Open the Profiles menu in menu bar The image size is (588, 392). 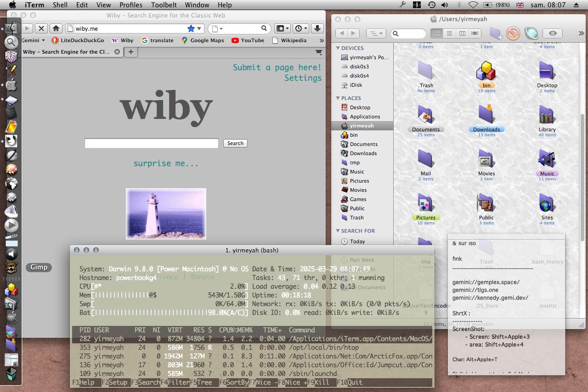coord(130,5)
